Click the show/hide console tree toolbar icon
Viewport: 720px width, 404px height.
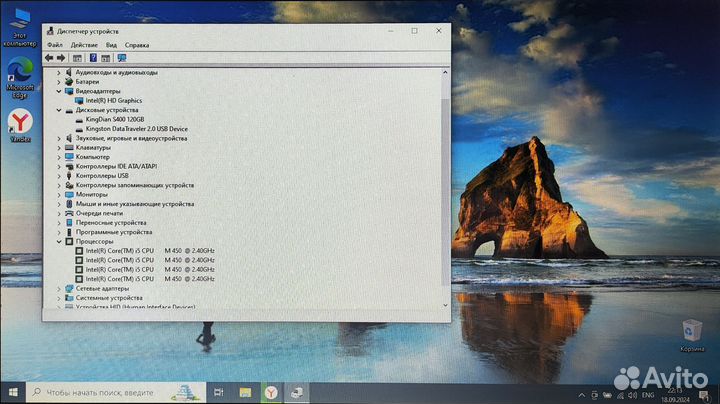point(77,58)
